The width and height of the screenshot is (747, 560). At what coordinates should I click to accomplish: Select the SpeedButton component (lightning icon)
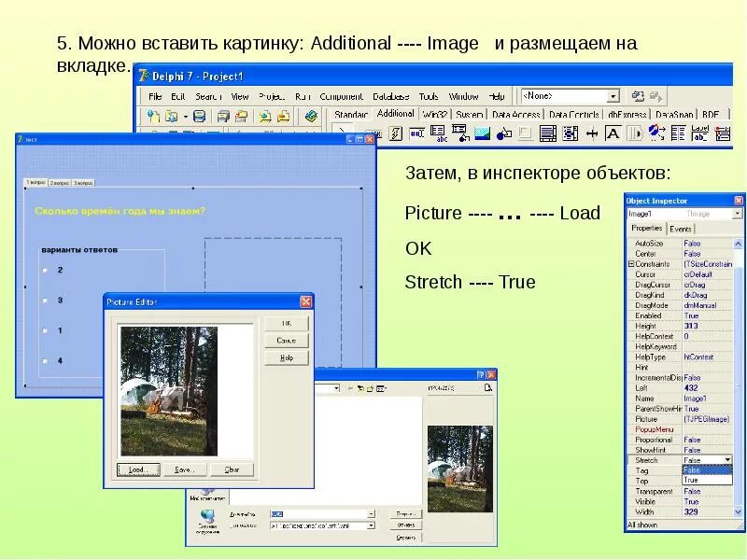[395, 133]
